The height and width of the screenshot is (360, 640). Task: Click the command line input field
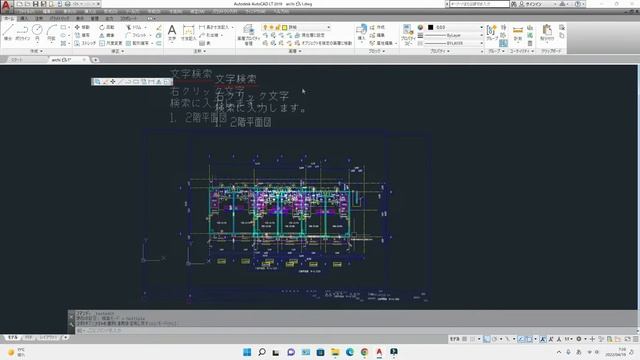coord(355,330)
